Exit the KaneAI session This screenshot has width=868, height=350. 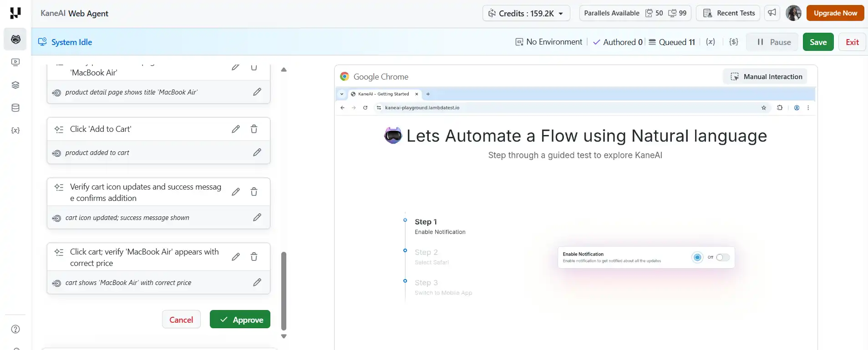pos(852,42)
